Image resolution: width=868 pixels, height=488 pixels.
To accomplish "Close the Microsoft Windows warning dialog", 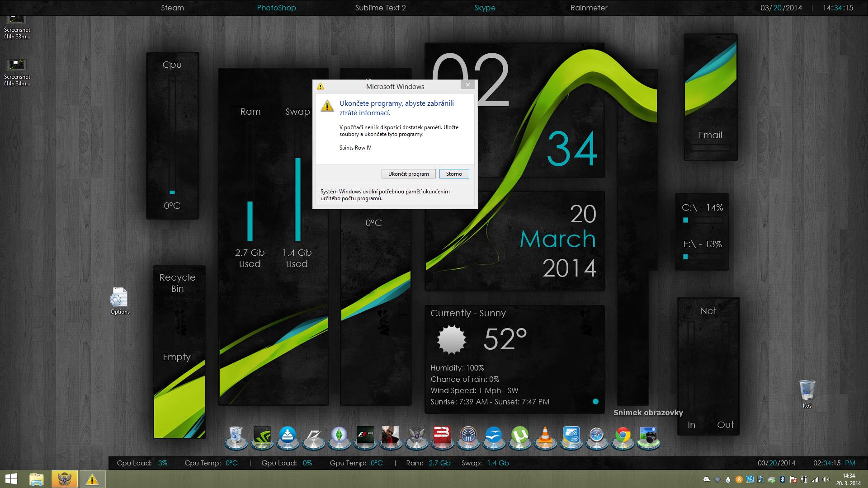I will [468, 84].
